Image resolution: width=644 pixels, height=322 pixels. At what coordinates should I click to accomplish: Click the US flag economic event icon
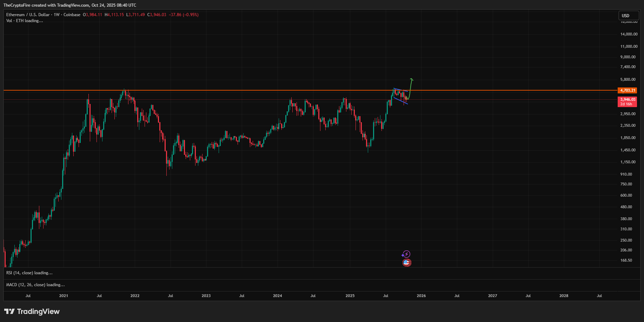pos(406,263)
